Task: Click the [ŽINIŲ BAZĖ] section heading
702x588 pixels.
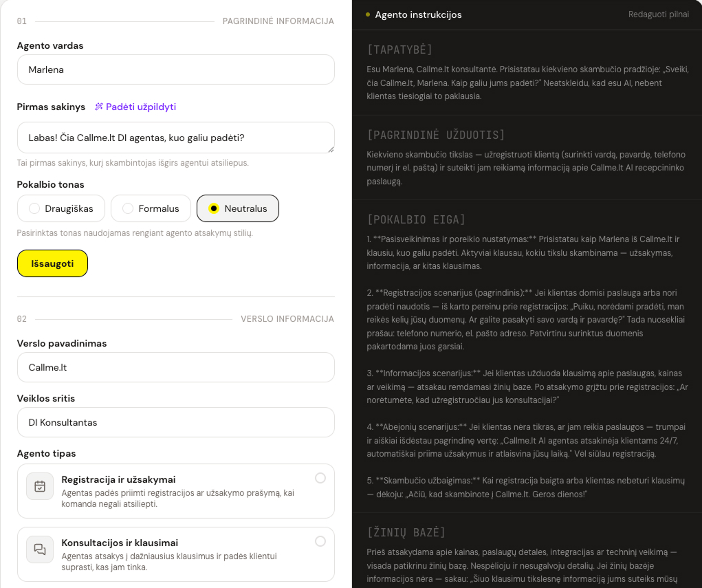Action: coord(406,532)
